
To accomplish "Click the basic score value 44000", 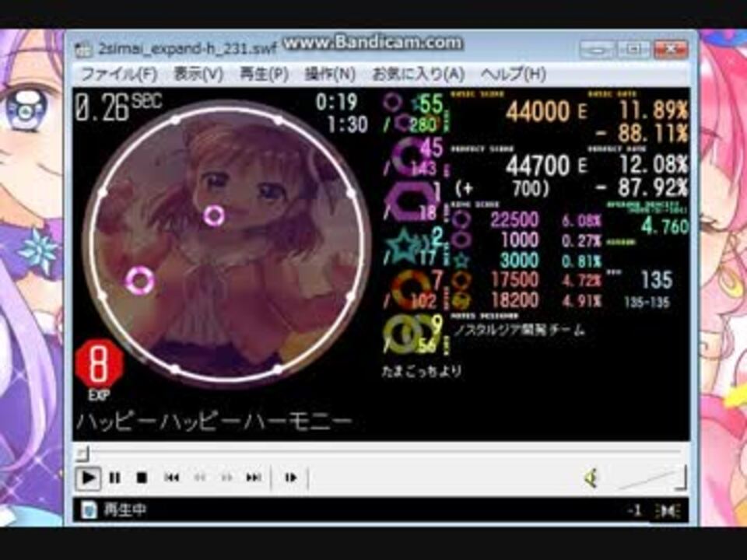I will pos(538,112).
